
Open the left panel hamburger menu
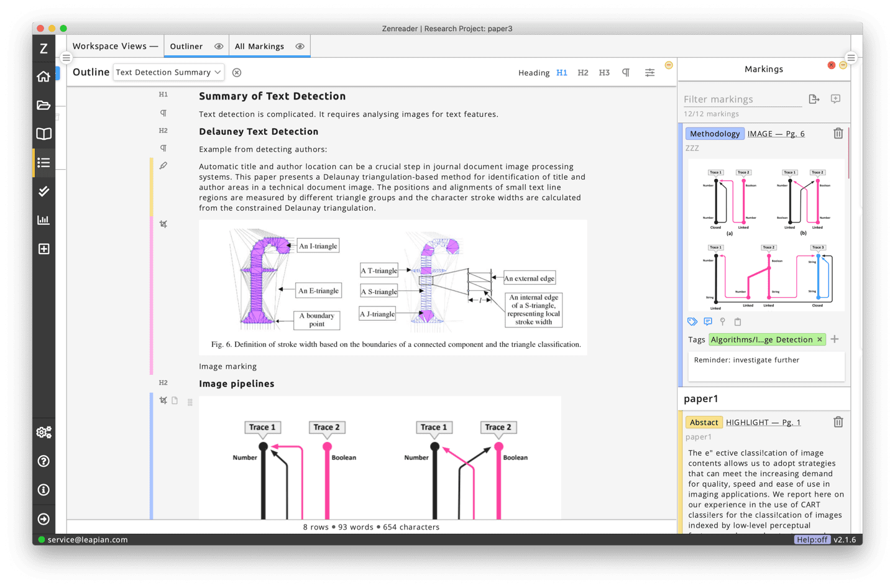(x=66, y=58)
